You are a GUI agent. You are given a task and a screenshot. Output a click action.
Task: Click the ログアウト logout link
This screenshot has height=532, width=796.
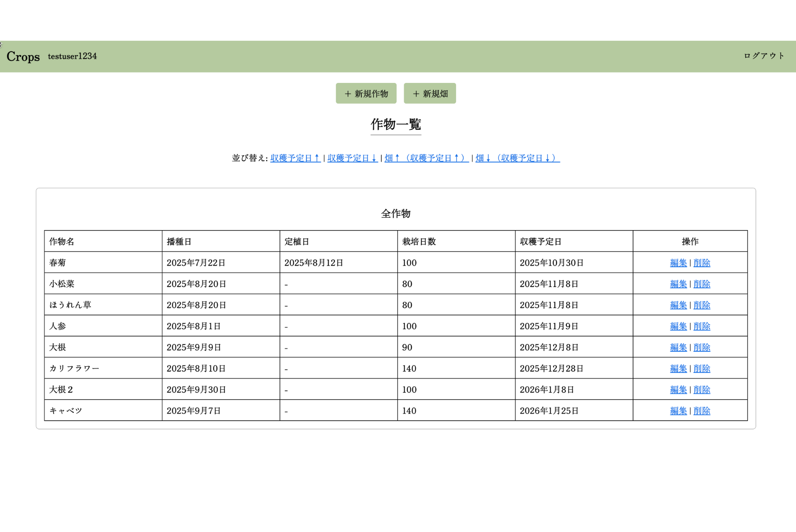click(764, 56)
